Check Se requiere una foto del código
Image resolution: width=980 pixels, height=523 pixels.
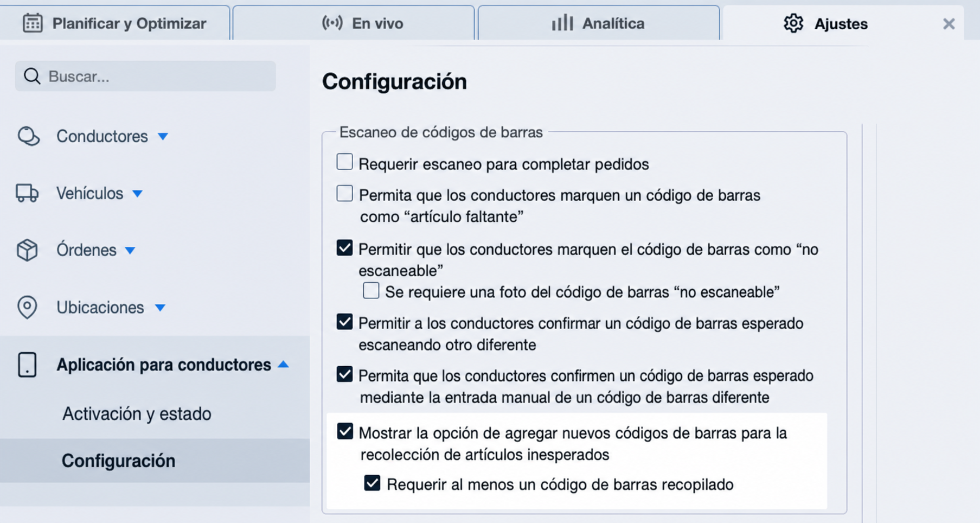tap(371, 290)
